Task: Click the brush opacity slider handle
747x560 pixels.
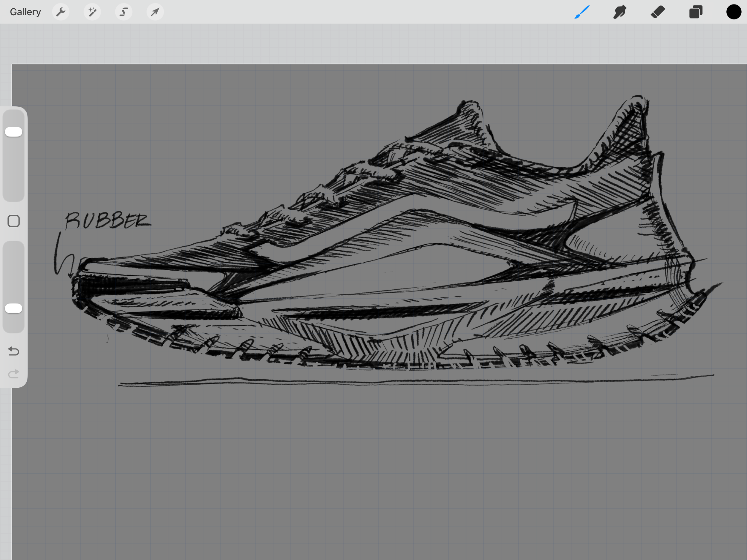Action: 13,308
